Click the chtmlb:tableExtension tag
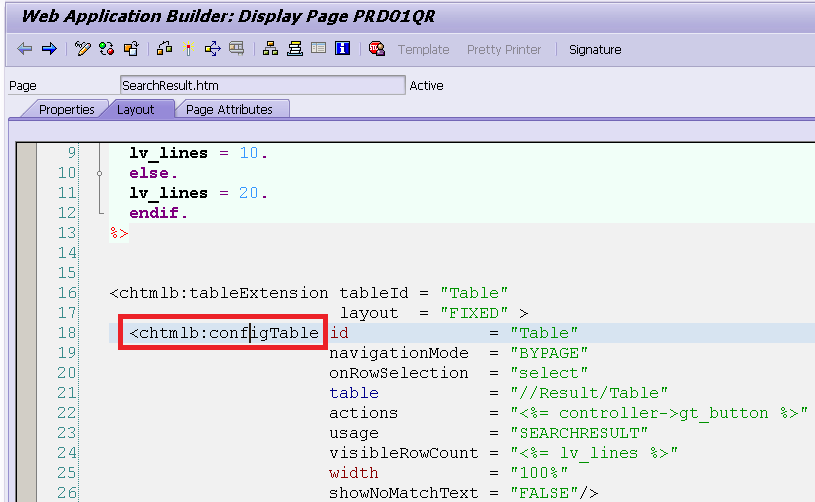 pyautogui.click(x=219, y=293)
